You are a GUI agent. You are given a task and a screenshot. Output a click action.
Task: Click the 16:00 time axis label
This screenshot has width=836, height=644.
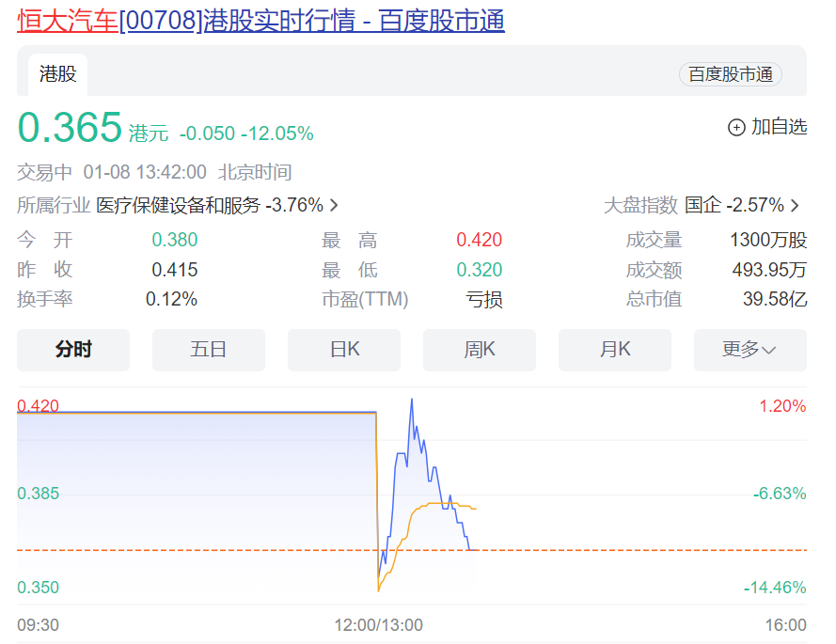pyautogui.click(x=786, y=625)
